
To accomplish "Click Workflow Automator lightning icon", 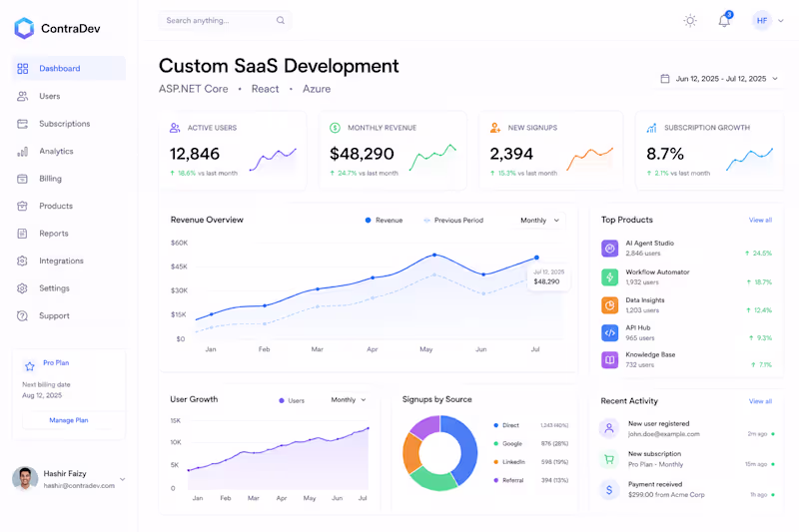I will 609,276.
